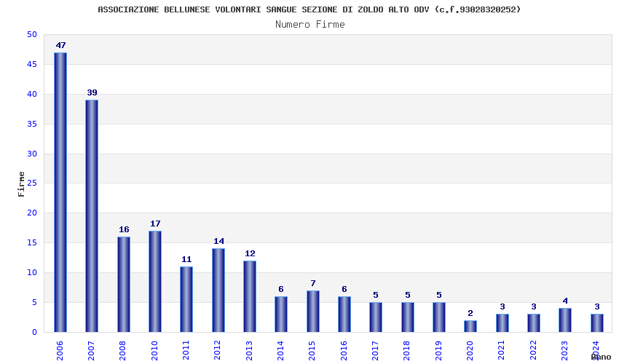Screen dimensions: 619x364
Task: Click the 2008 bar with value 16
Action: 124,284
